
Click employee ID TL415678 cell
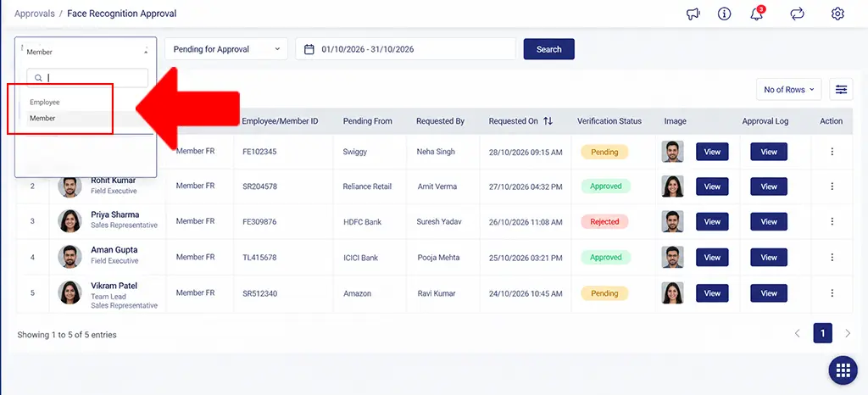[x=259, y=257]
